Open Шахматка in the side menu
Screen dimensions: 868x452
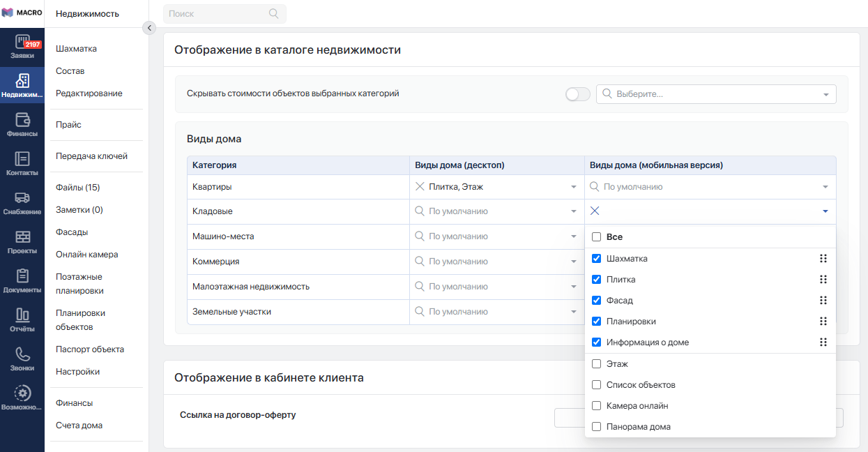pos(76,49)
